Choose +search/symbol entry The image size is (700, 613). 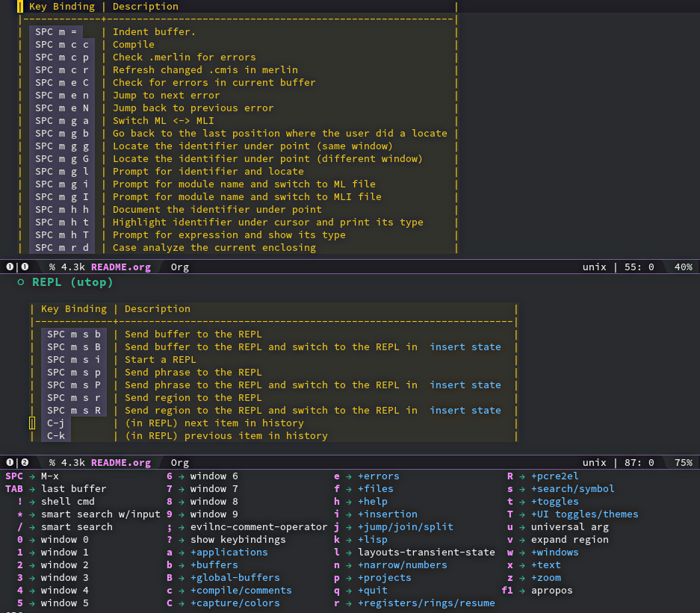(572, 488)
